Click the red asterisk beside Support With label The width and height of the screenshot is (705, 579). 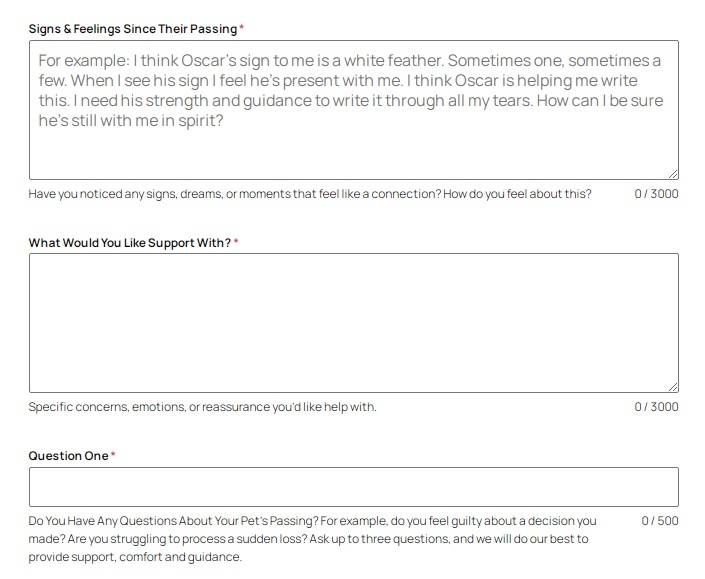click(236, 241)
